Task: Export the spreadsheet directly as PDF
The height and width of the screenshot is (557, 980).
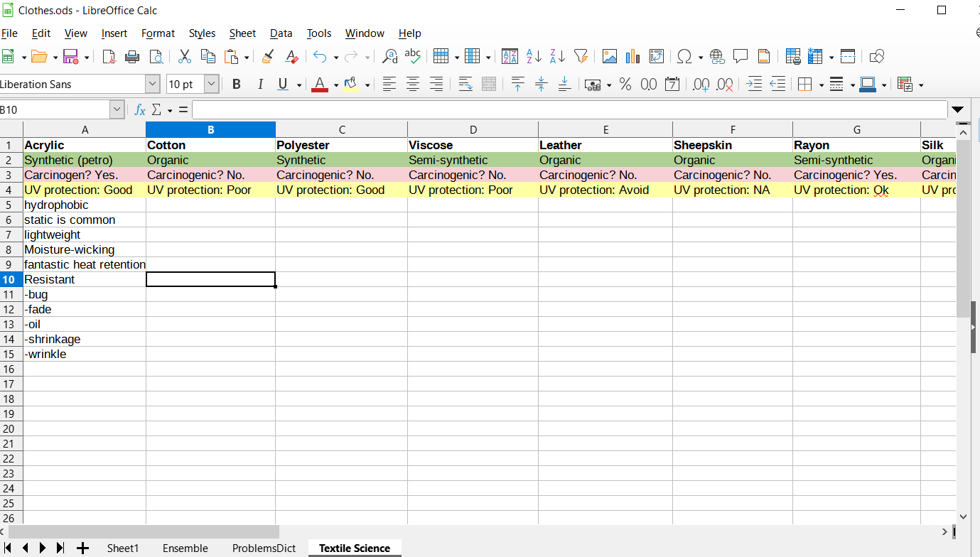Action: [109, 57]
